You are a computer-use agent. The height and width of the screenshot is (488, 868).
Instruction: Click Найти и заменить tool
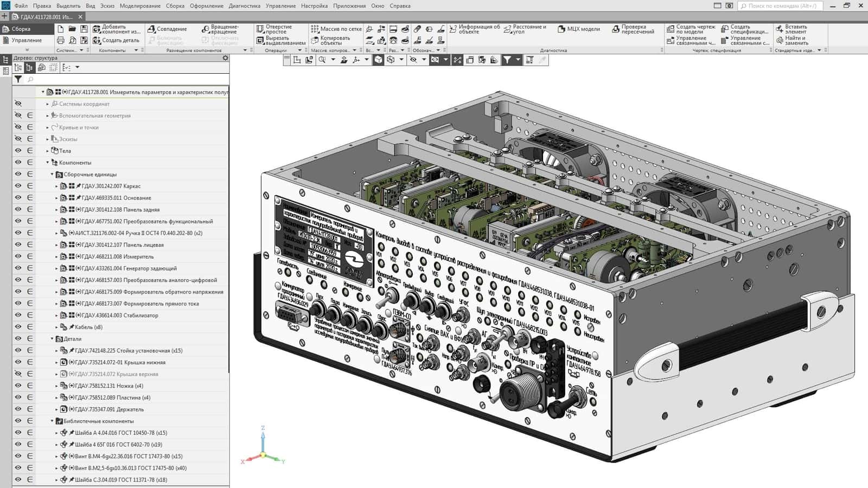792,40
